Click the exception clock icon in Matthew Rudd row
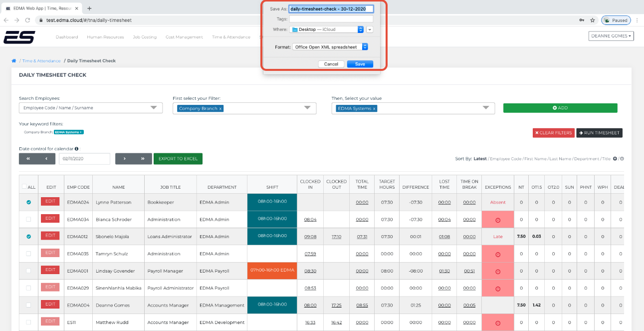 pyautogui.click(x=497, y=323)
